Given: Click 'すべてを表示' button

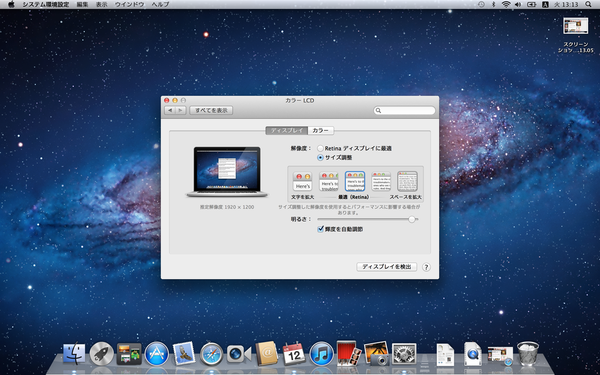Looking at the screenshot, I should tap(211, 110).
